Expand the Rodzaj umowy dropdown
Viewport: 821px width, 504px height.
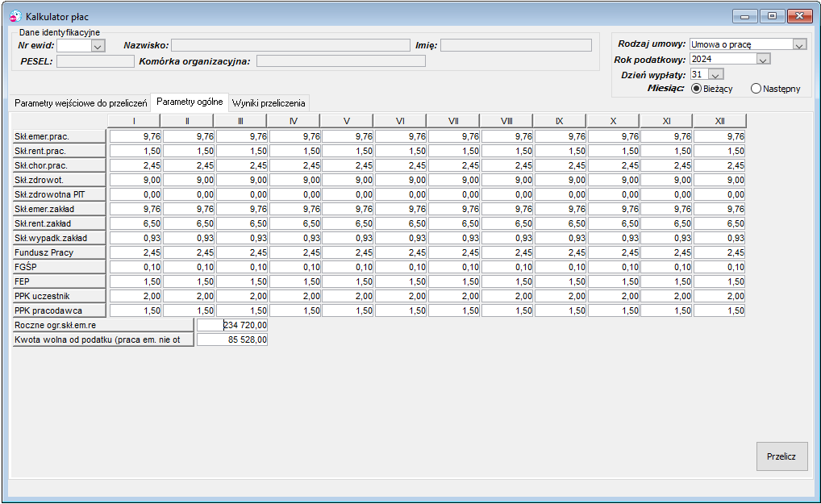point(799,45)
